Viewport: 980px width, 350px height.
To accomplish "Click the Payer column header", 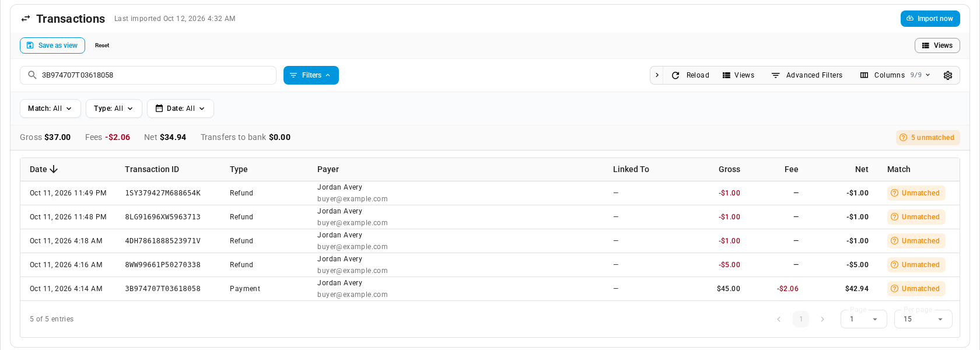I will pos(328,169).
